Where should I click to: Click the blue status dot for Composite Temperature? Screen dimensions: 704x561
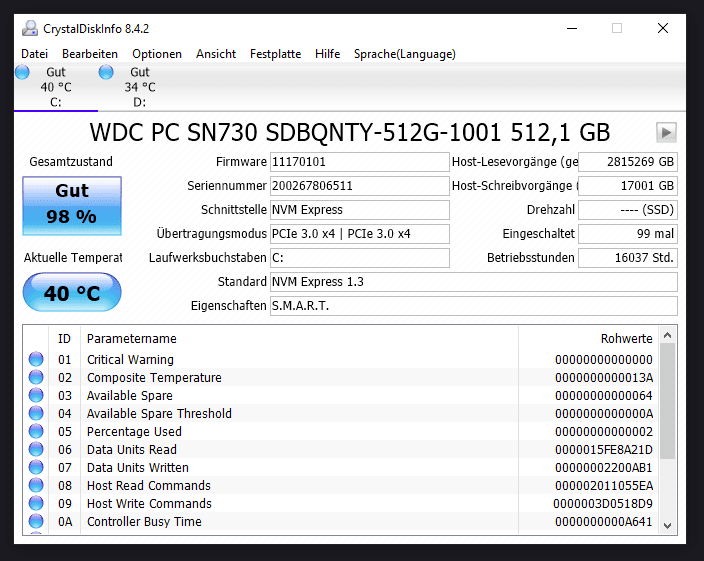(x=36, y=377)
